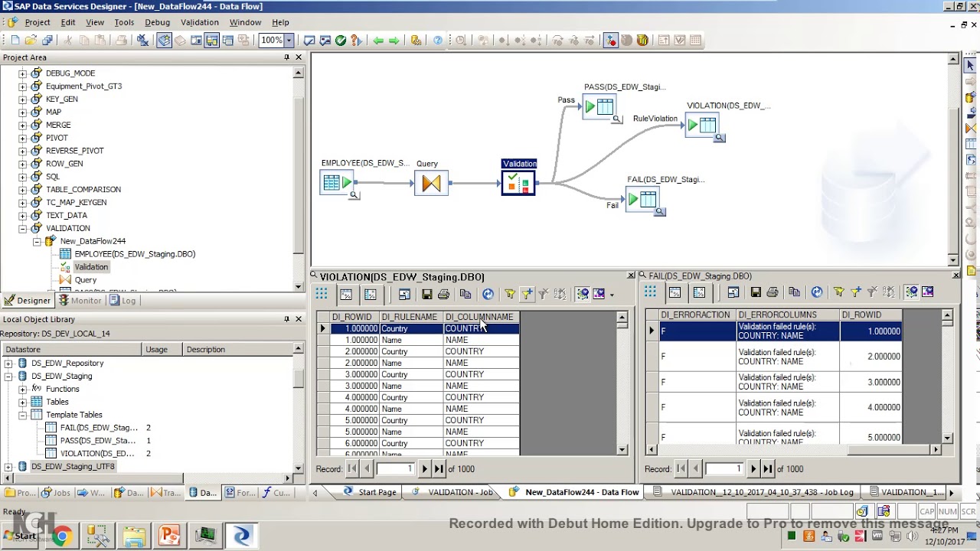Image resolution: width=980 pixels, height=551 pixels.
Task: Expand the DS_EDW_Repository datastore
Action: (x=8, y=364)
